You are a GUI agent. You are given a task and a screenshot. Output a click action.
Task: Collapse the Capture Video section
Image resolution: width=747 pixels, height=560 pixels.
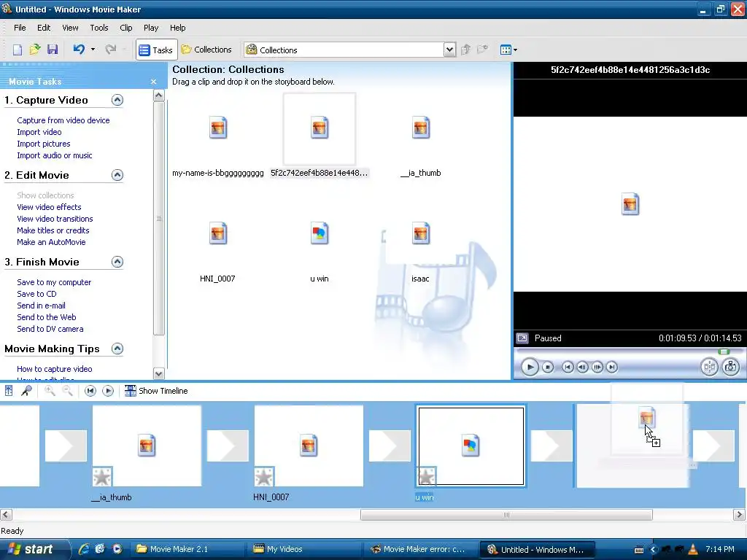pyautogui.click(x=117, y=100)
